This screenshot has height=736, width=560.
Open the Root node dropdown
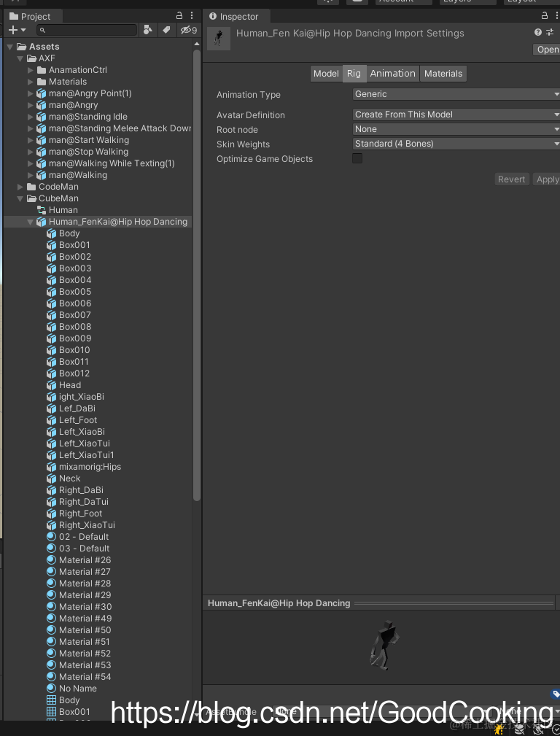click(456, 129)
